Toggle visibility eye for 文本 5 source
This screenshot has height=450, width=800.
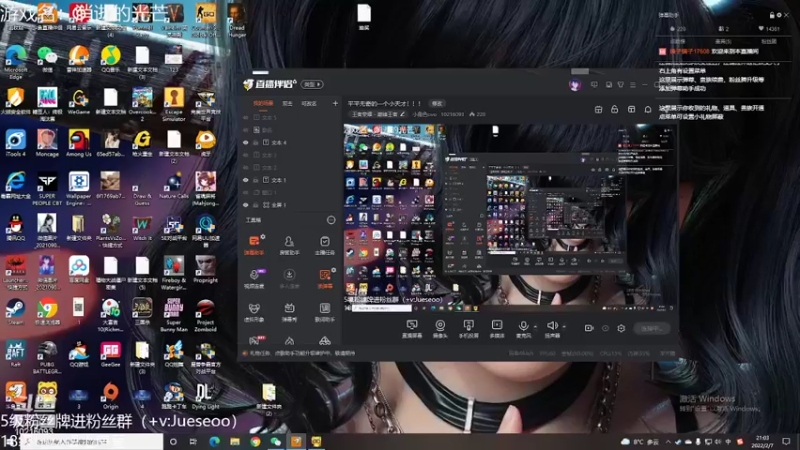pos(245,117)
